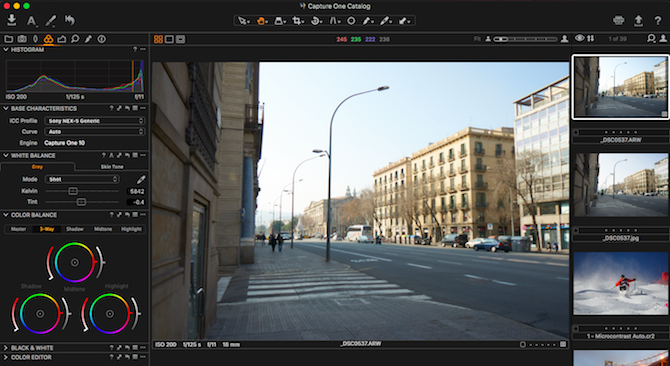Click the Tint slider handle
The height and width of the screenshot is (366, 670).
click(81, 202)
